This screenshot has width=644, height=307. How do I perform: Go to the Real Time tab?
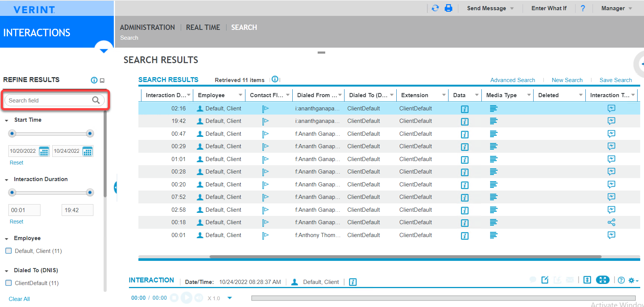pos(203,27)
